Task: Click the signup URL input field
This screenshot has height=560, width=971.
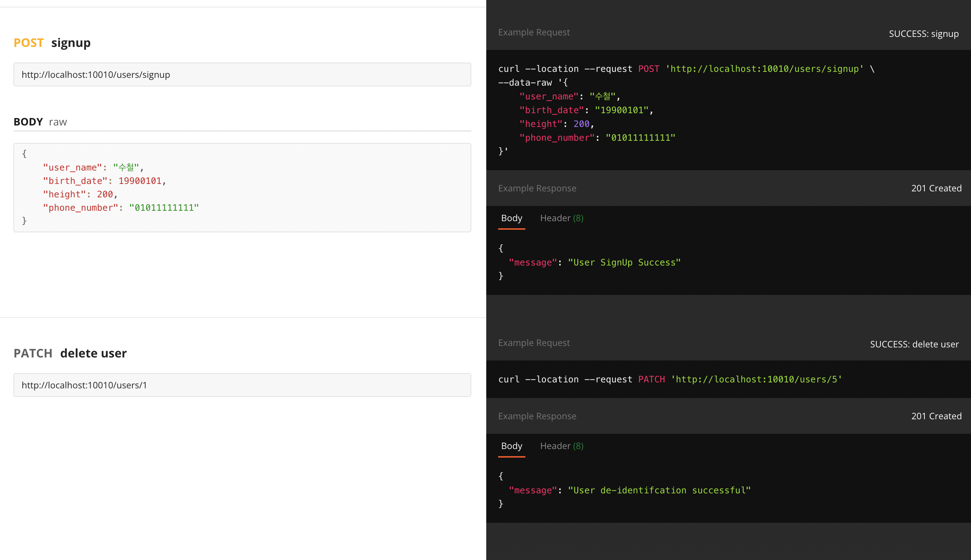Action: pos(242,74)
